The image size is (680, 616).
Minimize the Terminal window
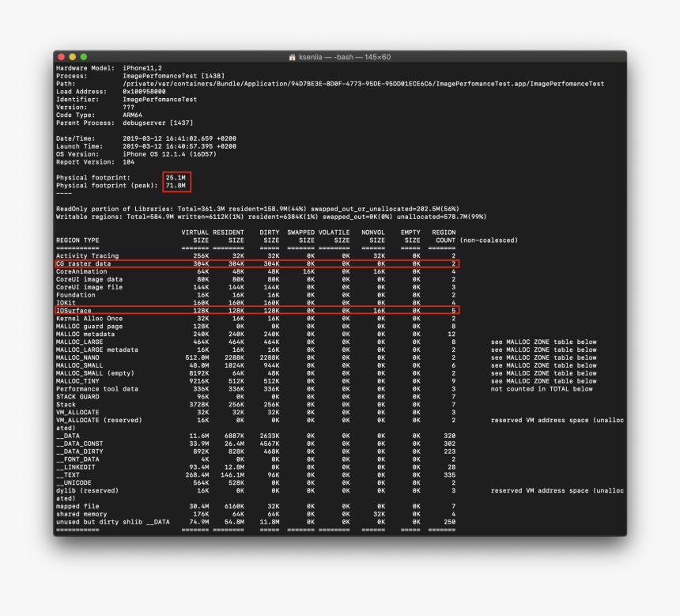tap(71, 57)
